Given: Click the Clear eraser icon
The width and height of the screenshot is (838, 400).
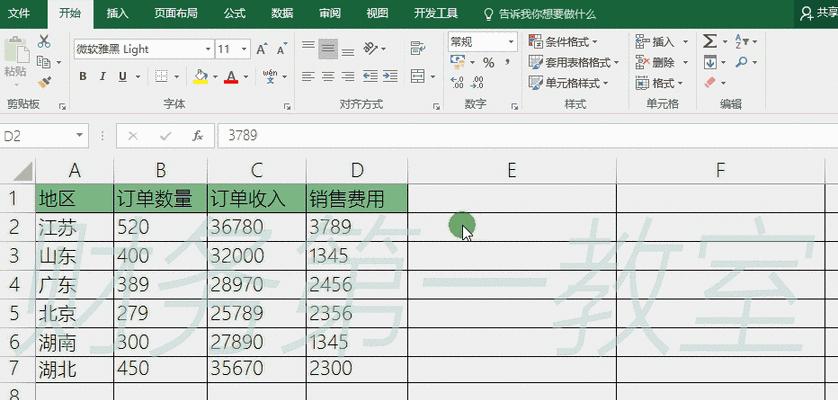Looking at the screenshot, I should (x=710, y=82).
